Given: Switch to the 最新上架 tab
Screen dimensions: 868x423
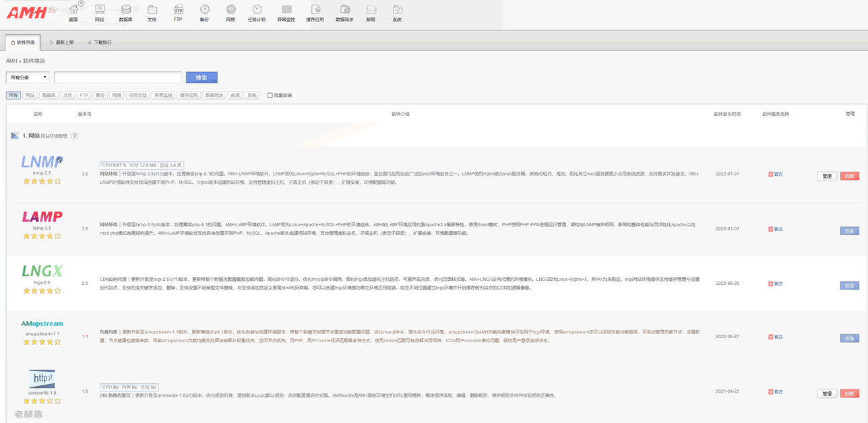Looking at the screenshot, I should point(61,42).
